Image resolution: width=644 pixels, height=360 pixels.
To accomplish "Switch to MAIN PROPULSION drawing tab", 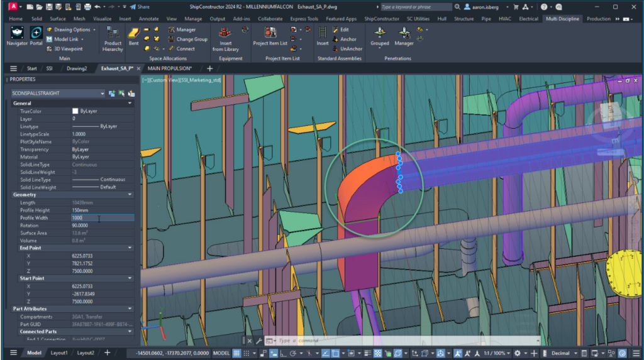I will 169,68.
